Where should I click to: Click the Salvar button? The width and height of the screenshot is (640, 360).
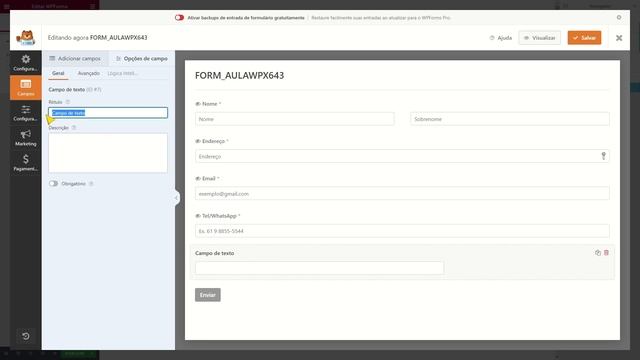[x=584, y=38]
